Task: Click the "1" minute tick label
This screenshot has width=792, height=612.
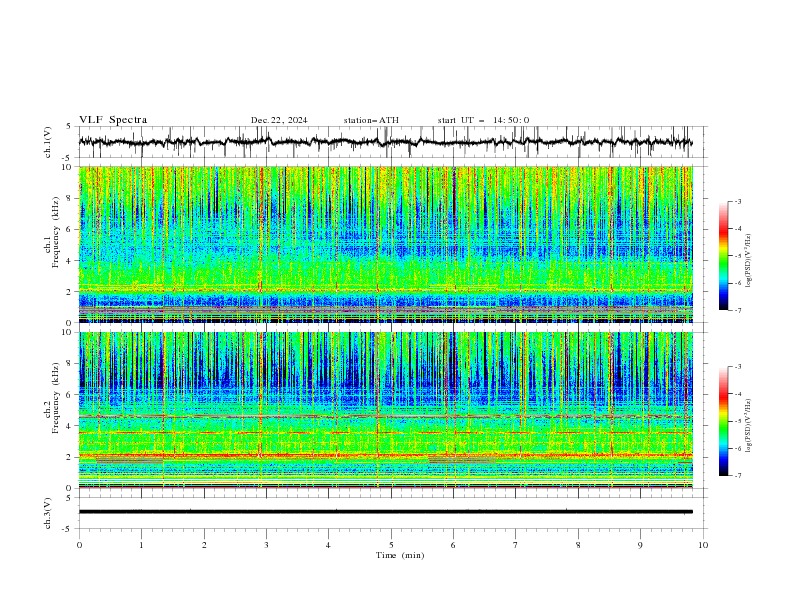Action: [141, 545]
